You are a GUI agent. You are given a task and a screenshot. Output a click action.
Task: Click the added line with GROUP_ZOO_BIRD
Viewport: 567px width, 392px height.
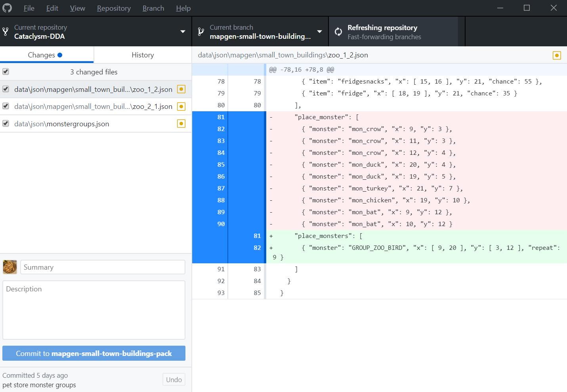point(416,253)
